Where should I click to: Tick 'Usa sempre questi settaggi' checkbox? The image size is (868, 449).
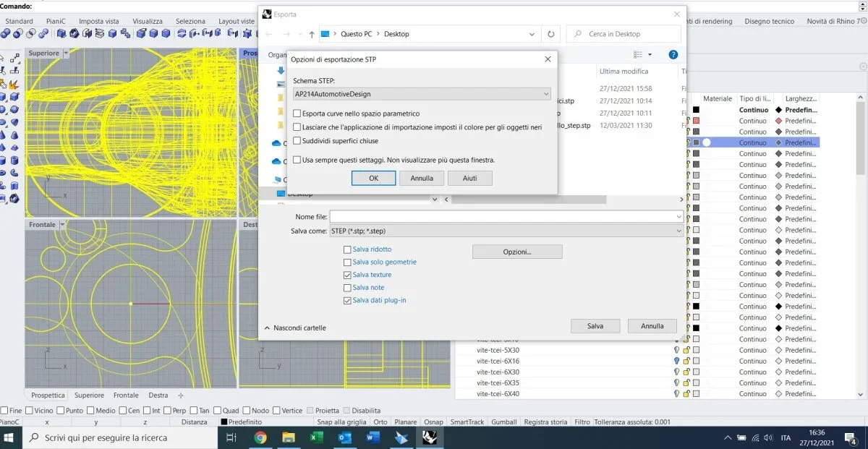pyautogui.click(x=297, y=160)
